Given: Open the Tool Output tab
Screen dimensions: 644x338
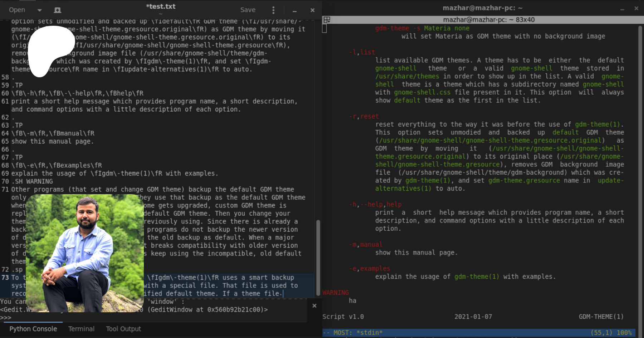Looking at the screenshot, I should pyautogui.click(x=123, y=329).
